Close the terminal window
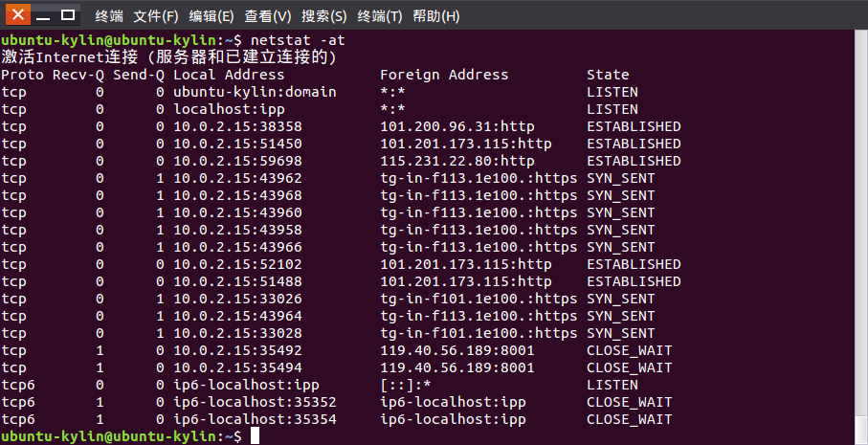This screenshot has height=445, width=868. pyautogui.click(x=18, y=15)
